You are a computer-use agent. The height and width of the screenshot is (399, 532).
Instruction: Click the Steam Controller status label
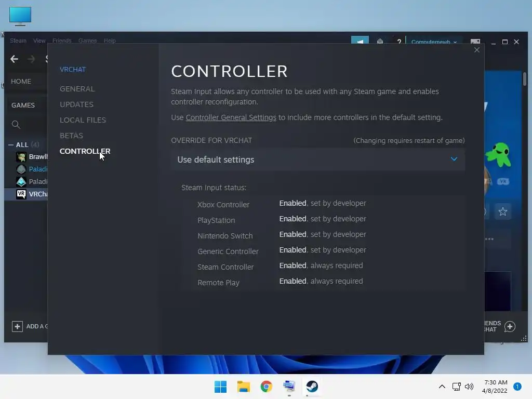tap(225, 267)
